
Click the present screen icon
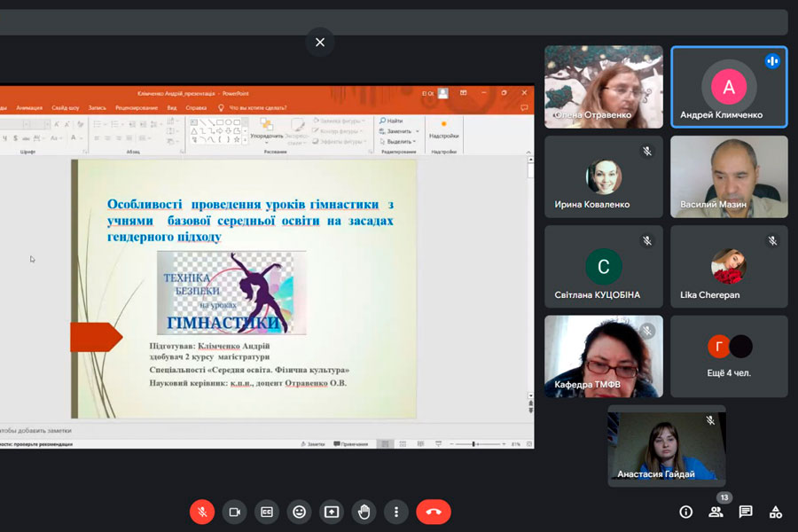click(332, 512)
